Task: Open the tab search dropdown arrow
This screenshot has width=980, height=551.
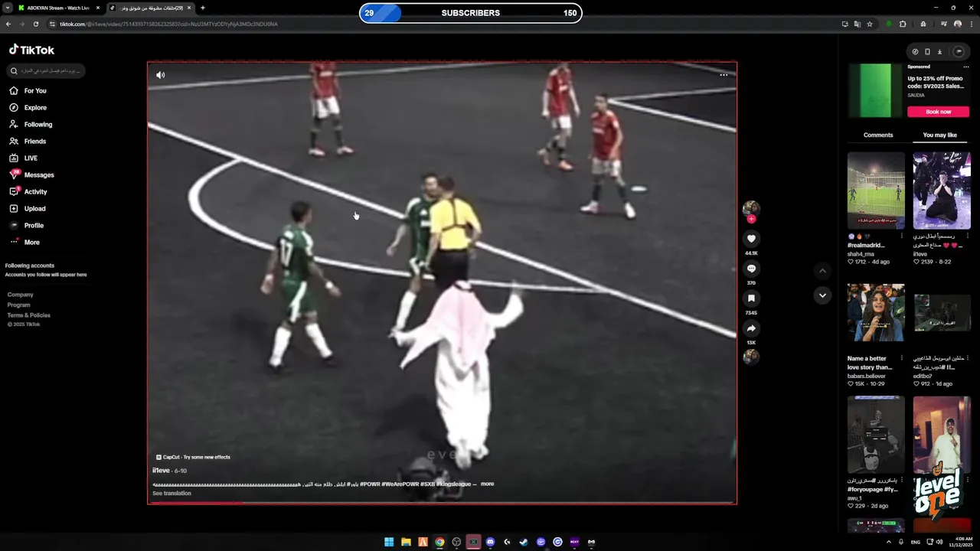Action: pos(7,8)
